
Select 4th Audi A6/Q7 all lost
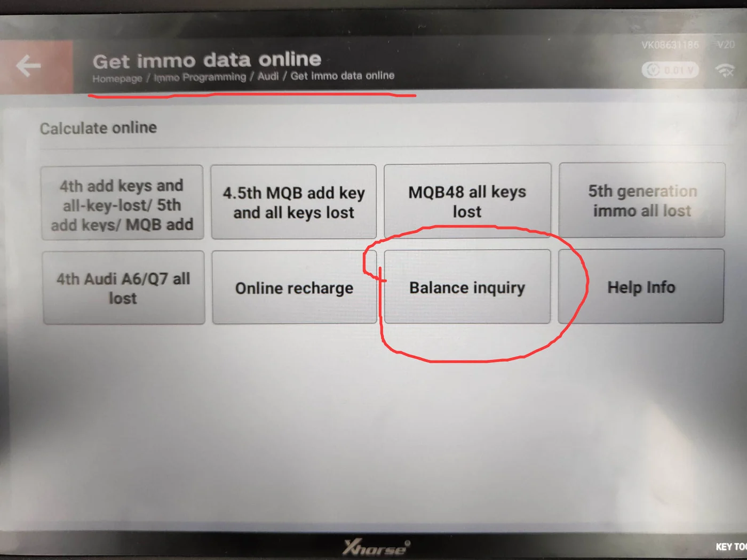pyautogui.click(x=123, y=287)
